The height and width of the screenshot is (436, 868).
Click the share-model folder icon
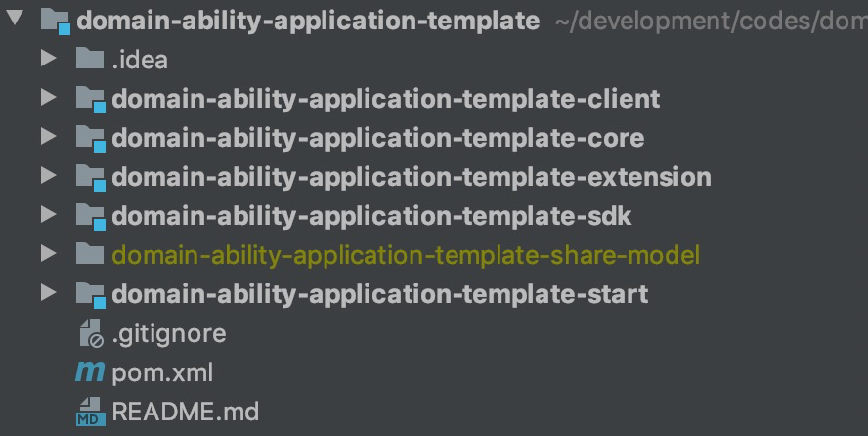point(90,255)
